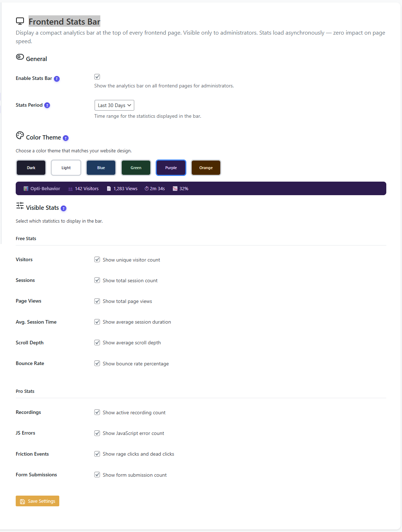Click the Save Settings button
Screen dimensions: 402x532
point(37,501)
